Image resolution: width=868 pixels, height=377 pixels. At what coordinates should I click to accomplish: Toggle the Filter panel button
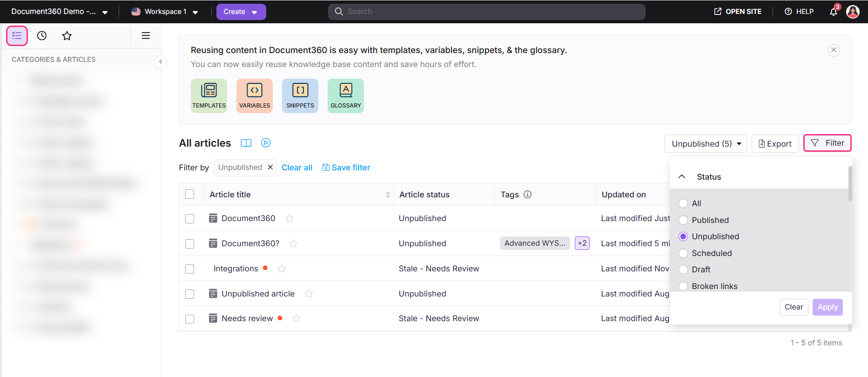tap(828, 143)
